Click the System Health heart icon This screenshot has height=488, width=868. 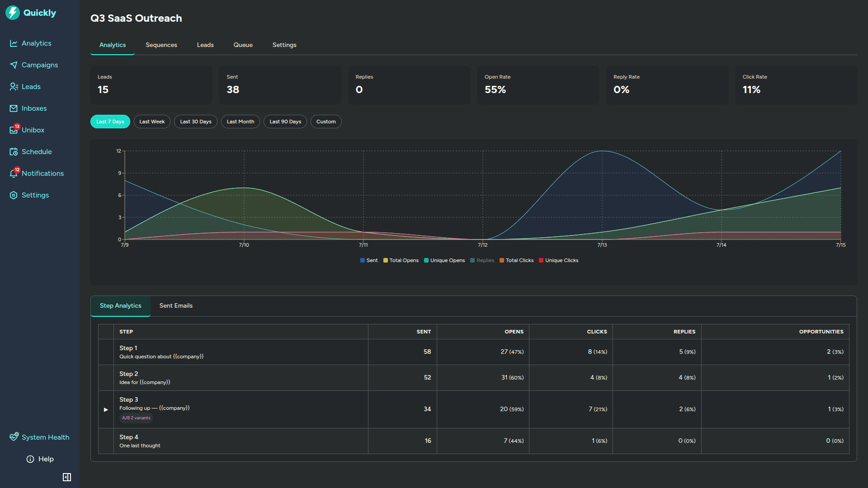[x=14, y=437]
